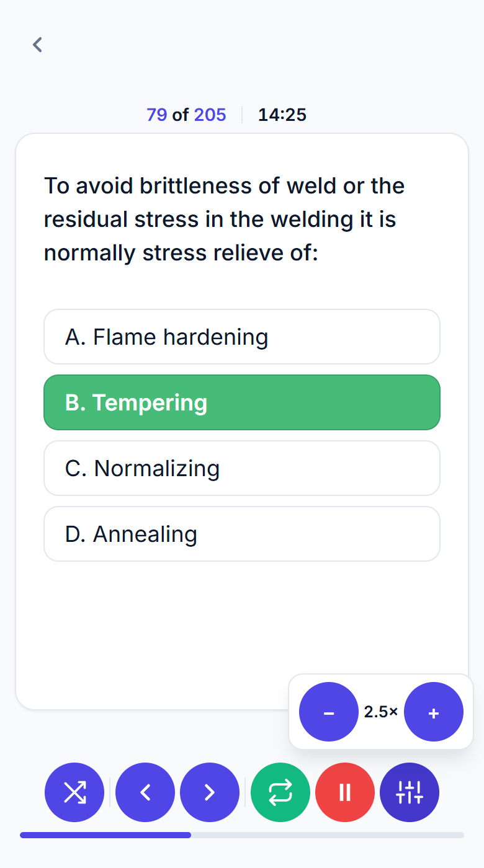Click the 79 of 205 question counter
The width and height of the screenshot is (484, 868).
coord(186,115)
